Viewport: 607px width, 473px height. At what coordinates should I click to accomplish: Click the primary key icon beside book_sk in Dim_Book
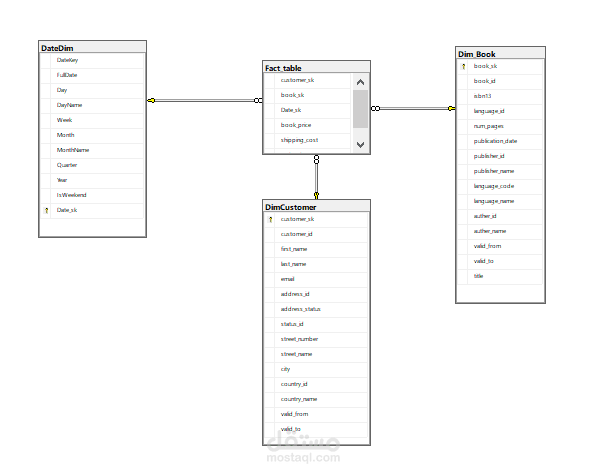463,67
